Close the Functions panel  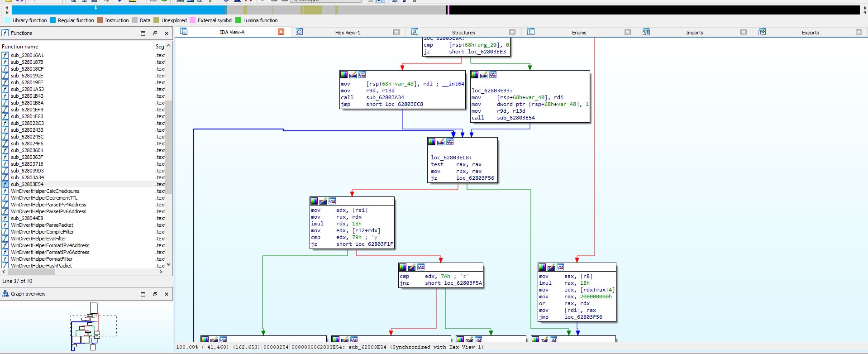click(167, 33)
